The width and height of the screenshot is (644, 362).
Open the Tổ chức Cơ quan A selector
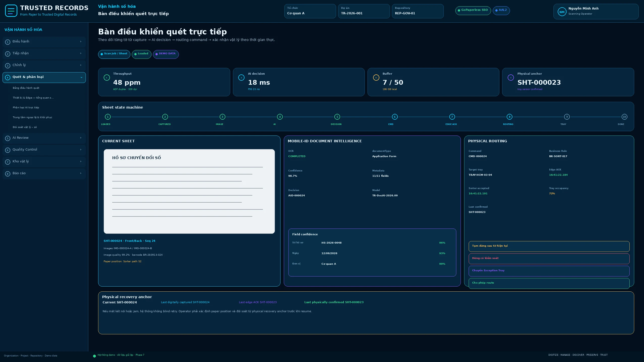point(310,11)
